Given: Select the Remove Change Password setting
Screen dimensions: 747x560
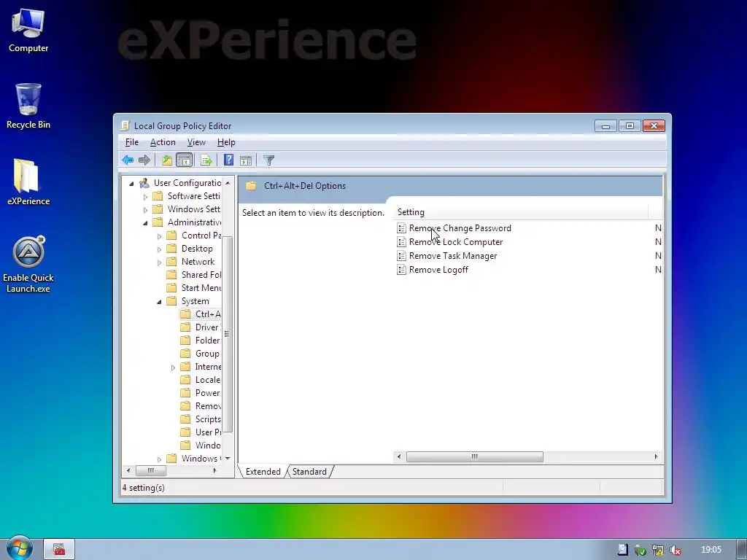Looking at the screenshot, I should click(x=460, y=228).
